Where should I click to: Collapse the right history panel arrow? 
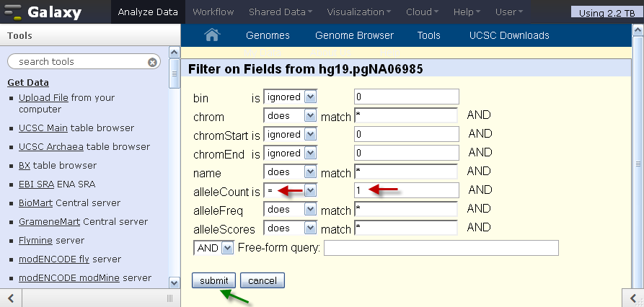pos(632,298)
